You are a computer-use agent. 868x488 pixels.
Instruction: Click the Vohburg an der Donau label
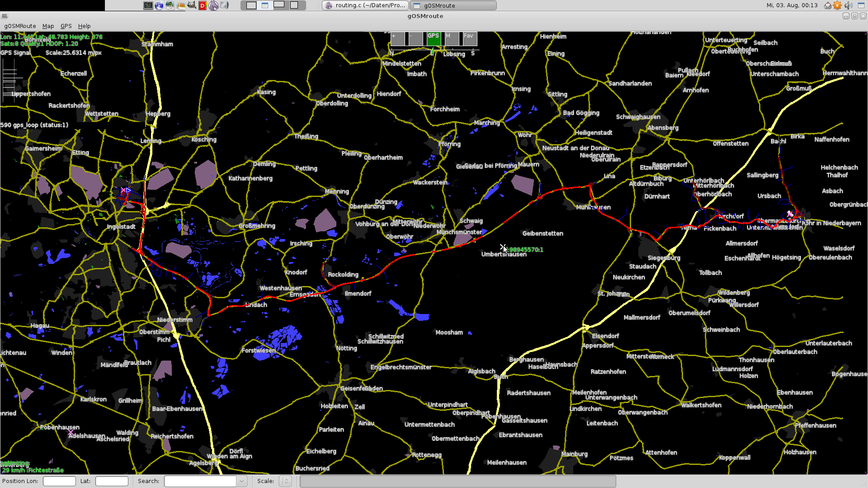(x=384, y=224)
